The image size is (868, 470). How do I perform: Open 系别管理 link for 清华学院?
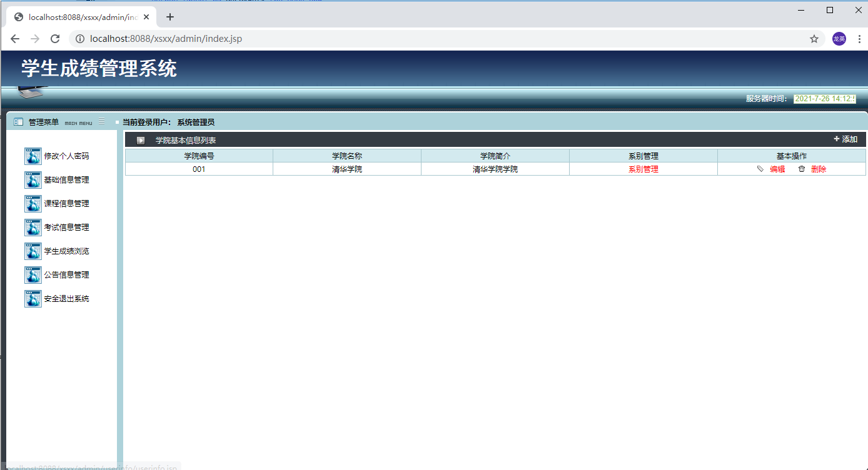643,169
